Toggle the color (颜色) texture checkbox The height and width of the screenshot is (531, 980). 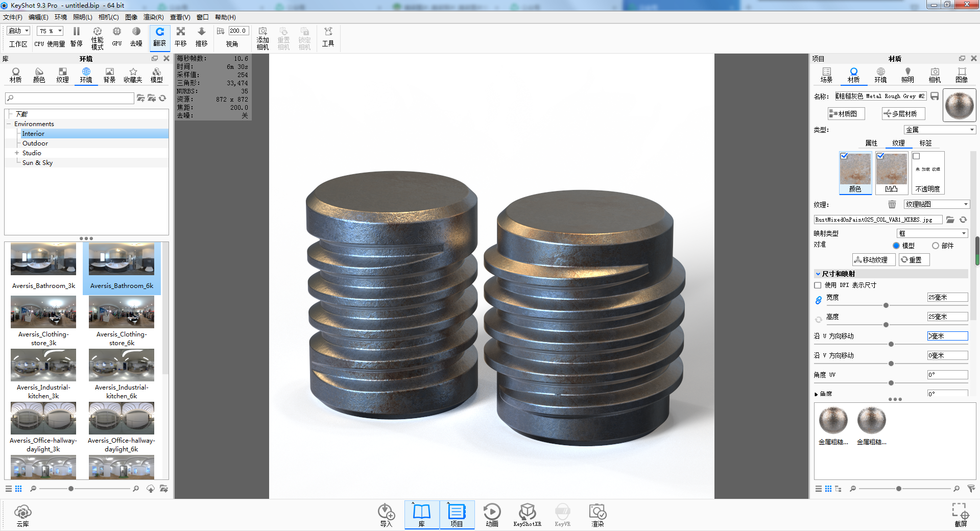point(844,156)
